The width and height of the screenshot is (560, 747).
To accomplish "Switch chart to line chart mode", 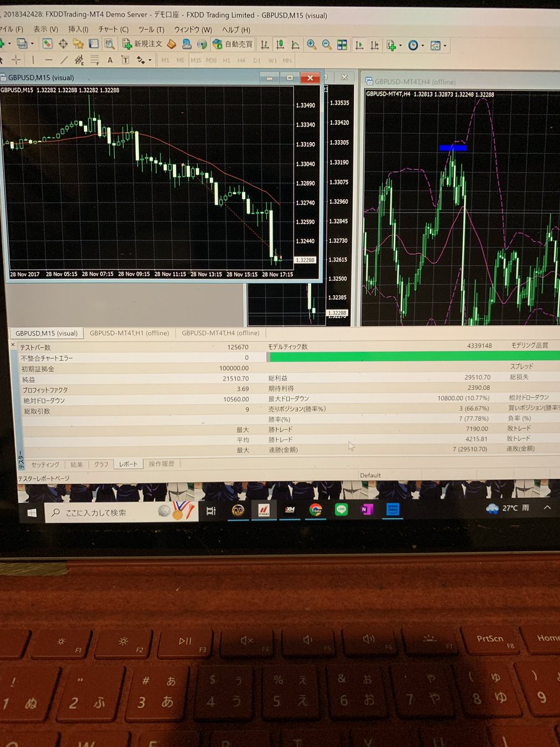I will click(x=295, y=45).
